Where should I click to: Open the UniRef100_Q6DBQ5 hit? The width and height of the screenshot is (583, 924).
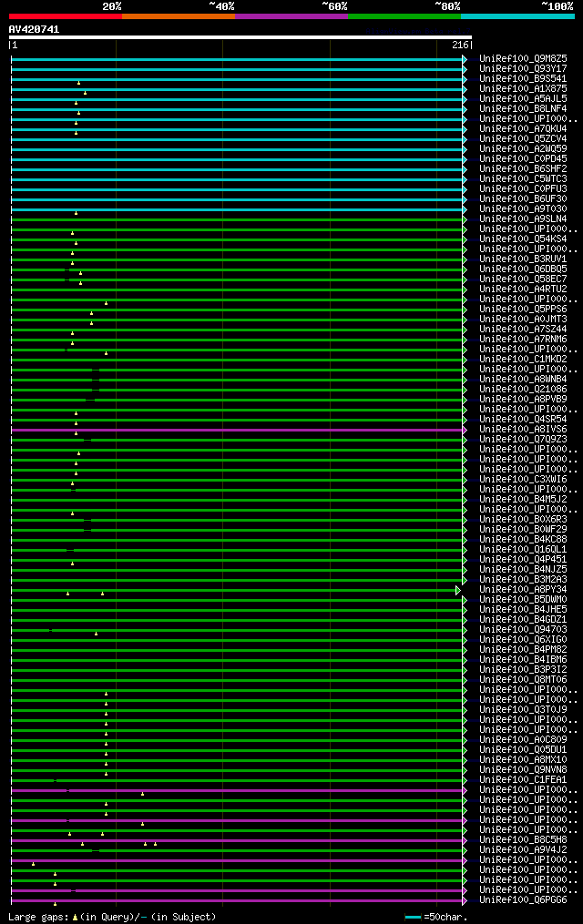[523, 269]
